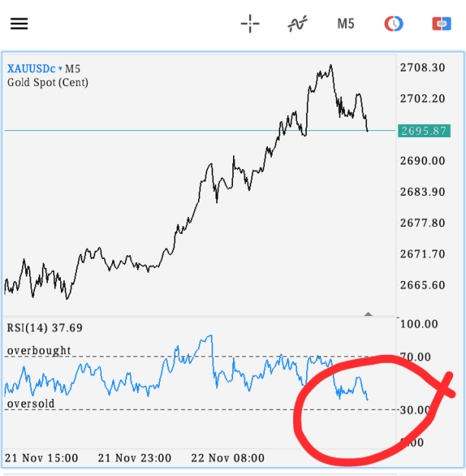Screen dimensions: 466x476
Task: Click the small triangle after XAUUSDc
Action: click(60, 69)
